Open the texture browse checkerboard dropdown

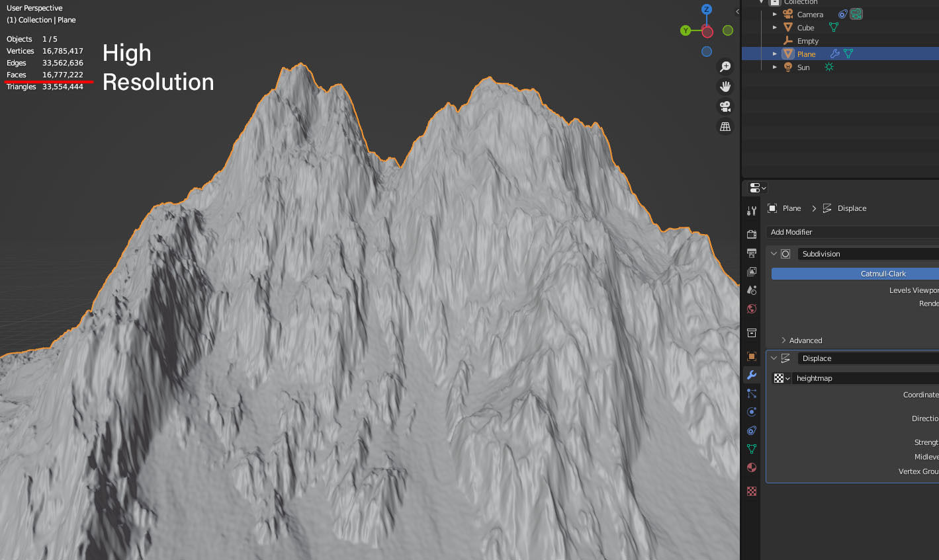point(782,378)
